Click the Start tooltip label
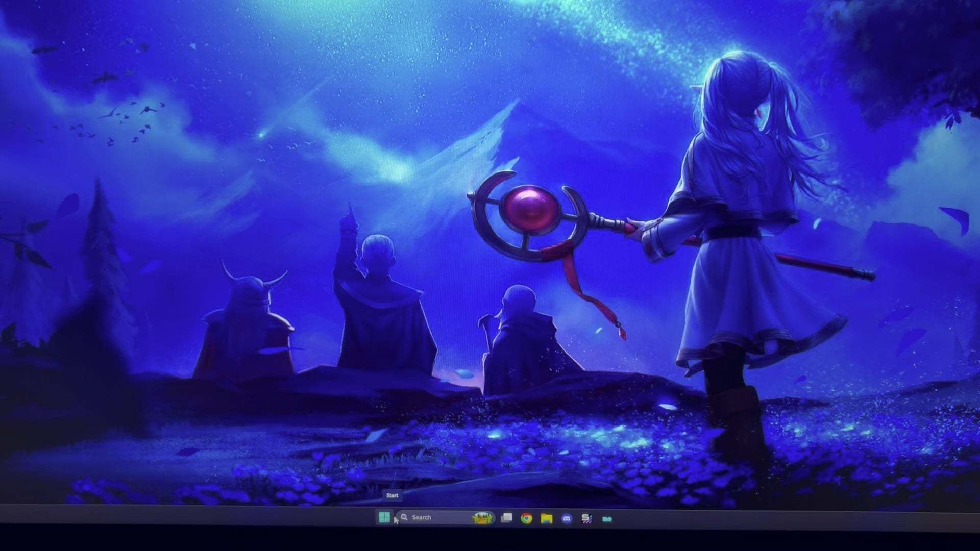 point(392,495)
